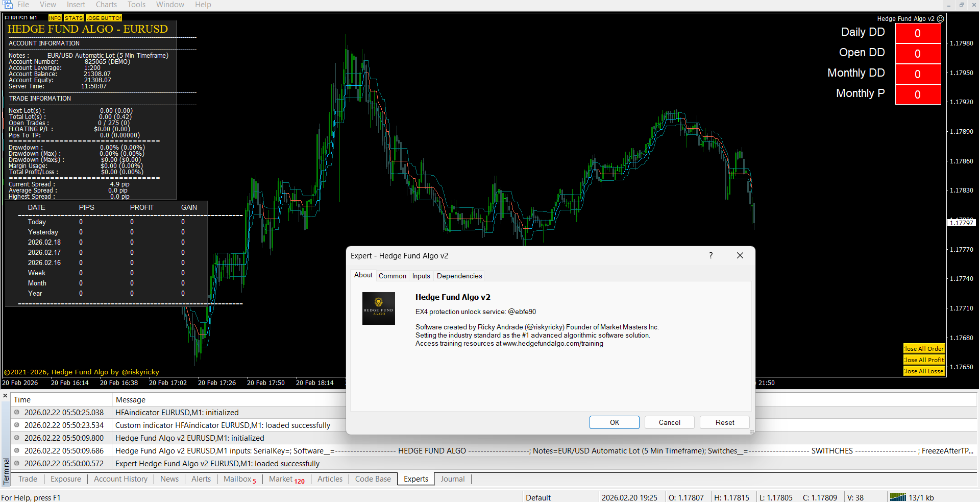Click the smiley face expert advisor icon
The image size is (980, 502).
click(940, 19)
